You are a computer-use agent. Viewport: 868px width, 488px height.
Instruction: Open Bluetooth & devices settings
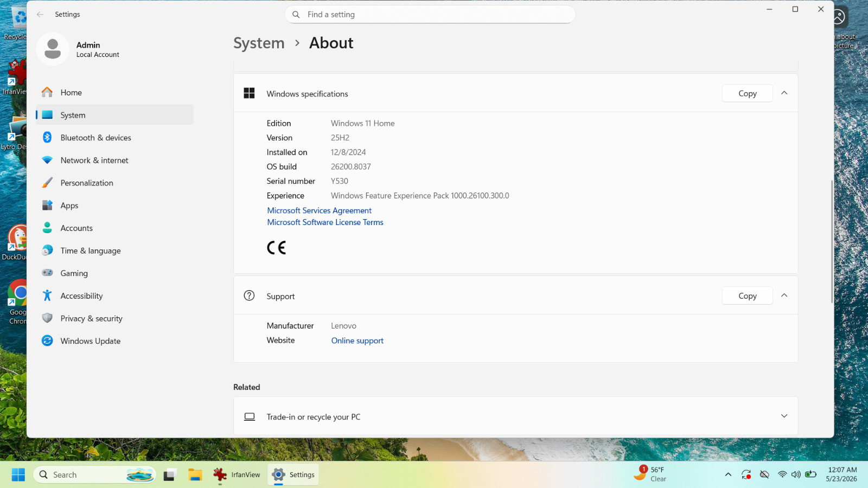[114, 138]
